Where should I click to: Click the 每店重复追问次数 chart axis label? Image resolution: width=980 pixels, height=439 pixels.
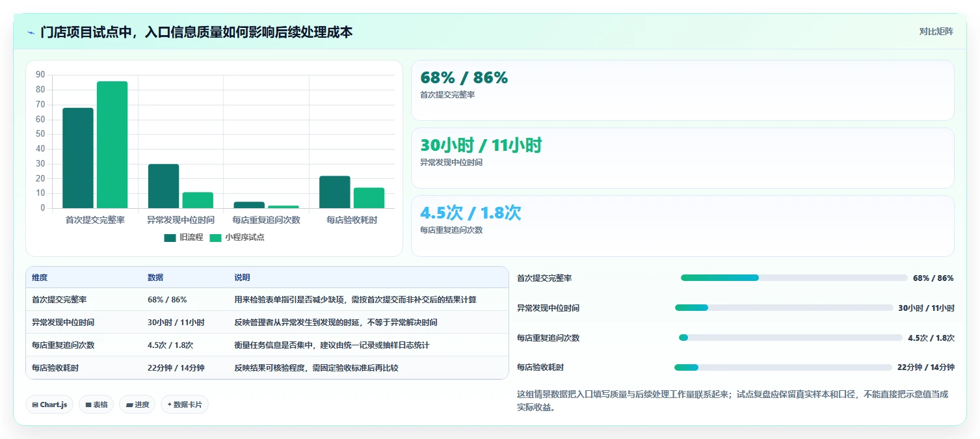(266, 220)
